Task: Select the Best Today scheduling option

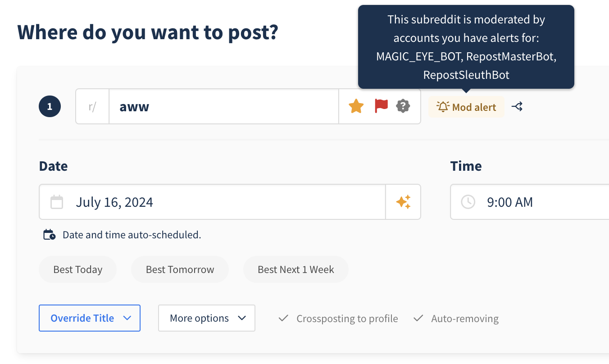Action: 78,269
